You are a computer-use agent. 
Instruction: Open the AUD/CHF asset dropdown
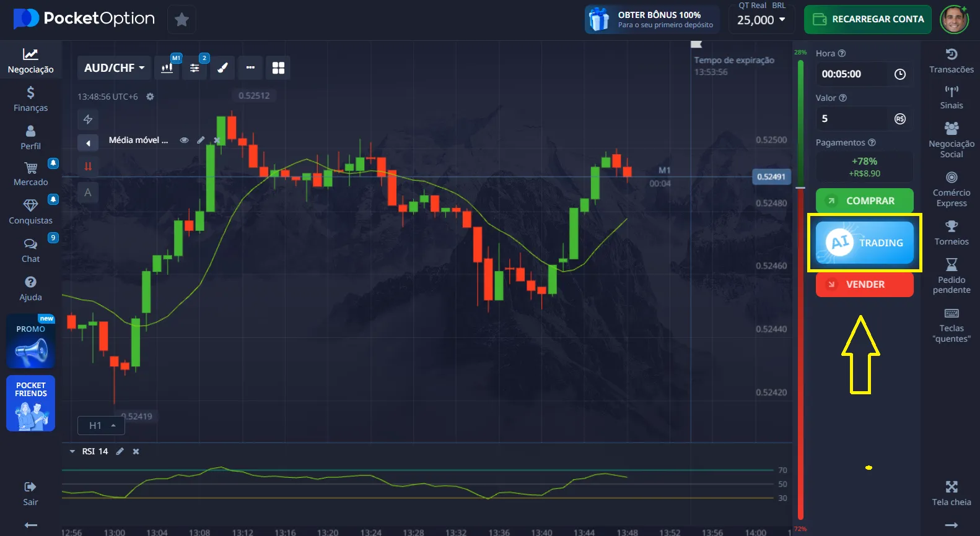114,68
